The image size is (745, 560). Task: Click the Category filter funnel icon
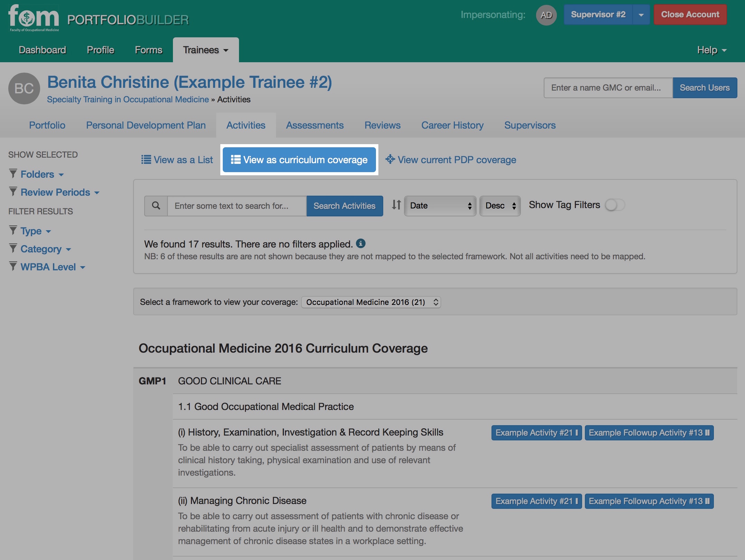click(x=13, y=248)
